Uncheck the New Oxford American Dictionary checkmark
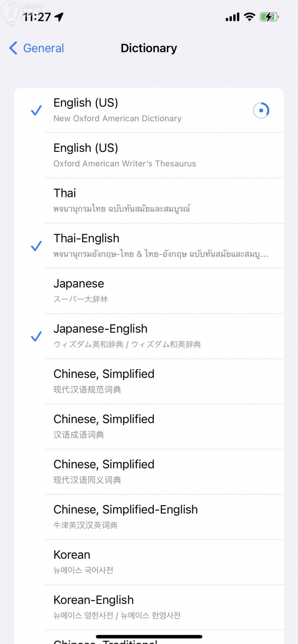298x644 pixels. (x=36, y=110)
